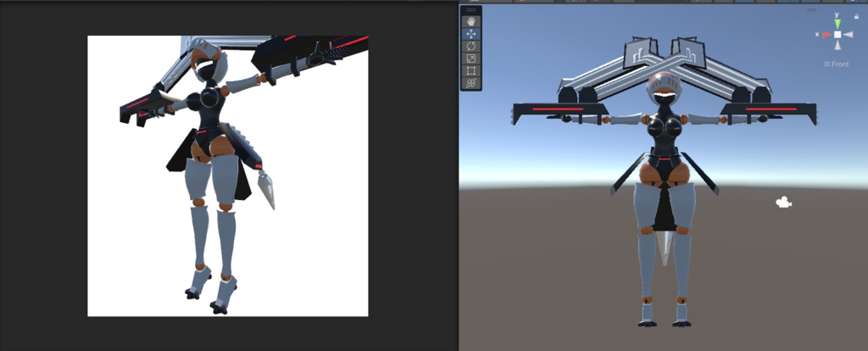Select the combined Transform tool

pos(471,82)
